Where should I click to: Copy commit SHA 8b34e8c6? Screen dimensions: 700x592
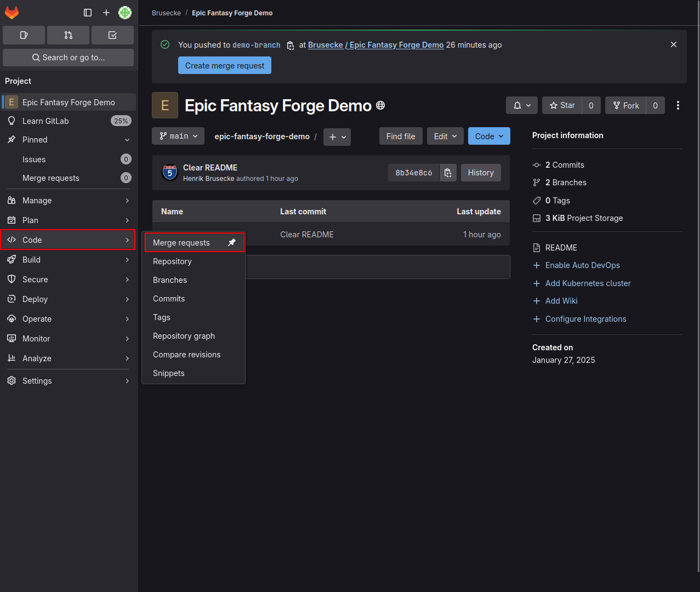pos(448,173)
